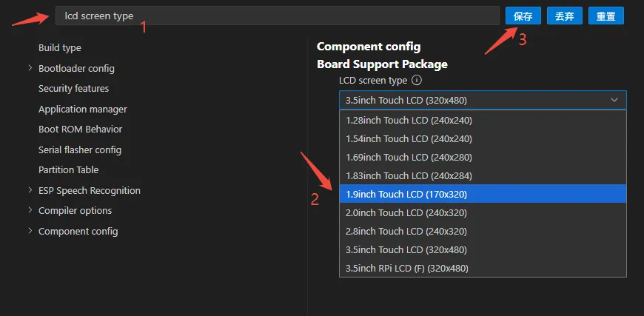The image size is (644, 316).
Task: Click the 丢弃 discard button
Action: (564, 16)
